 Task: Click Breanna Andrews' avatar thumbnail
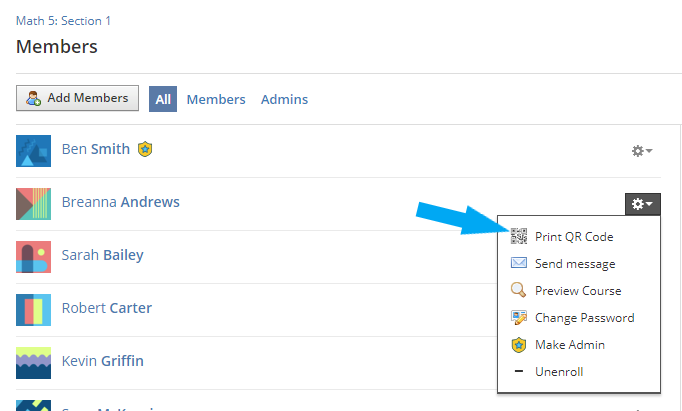click(x=34, y=203)
